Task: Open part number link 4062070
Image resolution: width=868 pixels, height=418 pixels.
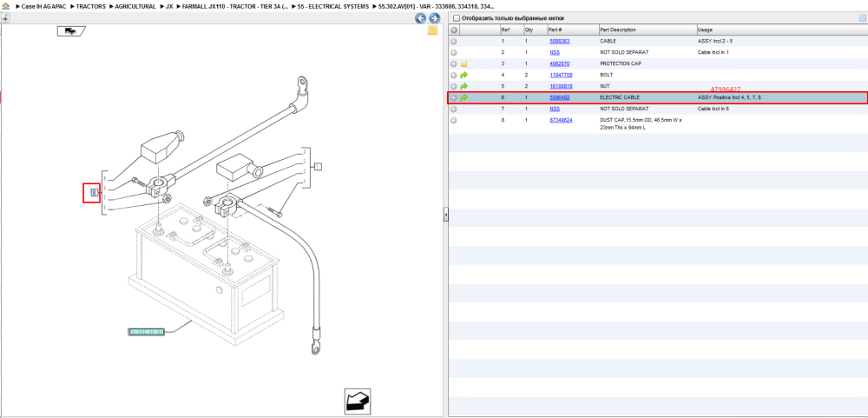Action: pyautogui.click(x=560, y=63)
